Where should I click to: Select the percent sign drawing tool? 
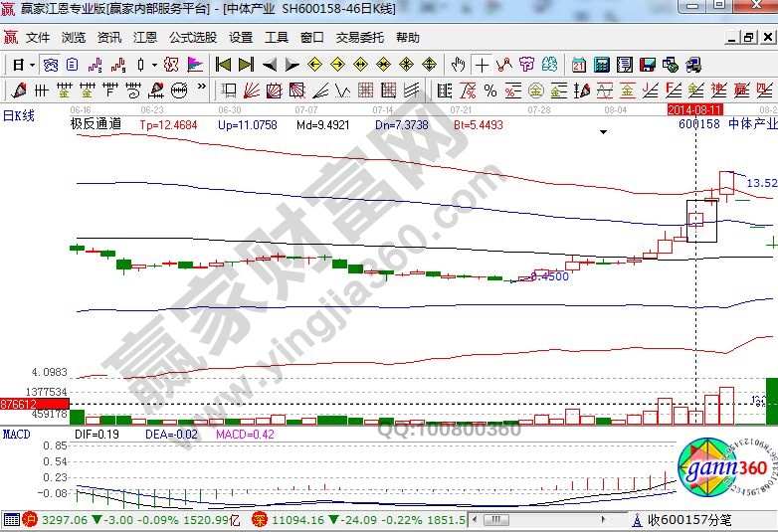[489, 90]
